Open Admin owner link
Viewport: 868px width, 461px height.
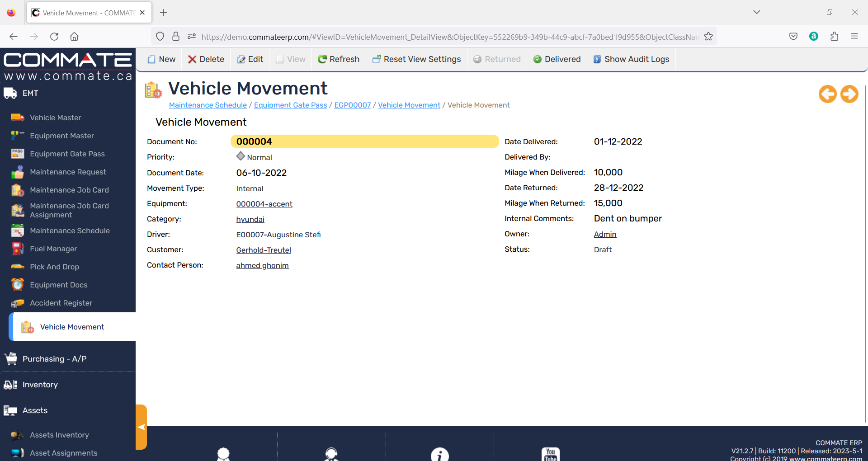click(x=605, y=234)
